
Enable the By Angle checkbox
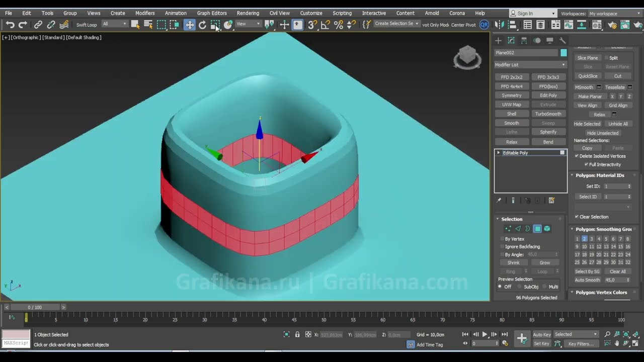coord(502,254)
